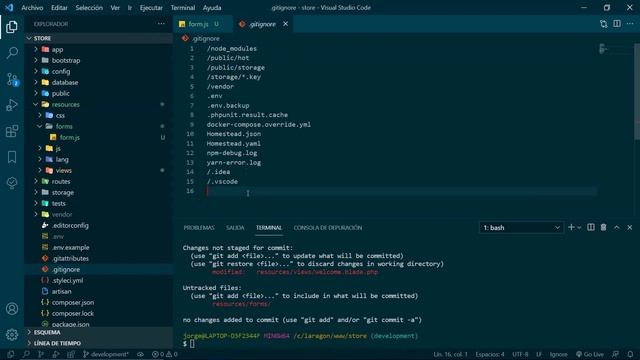Click 'Lín. 16, col. 1' cursor position

[x=450, y=354]
